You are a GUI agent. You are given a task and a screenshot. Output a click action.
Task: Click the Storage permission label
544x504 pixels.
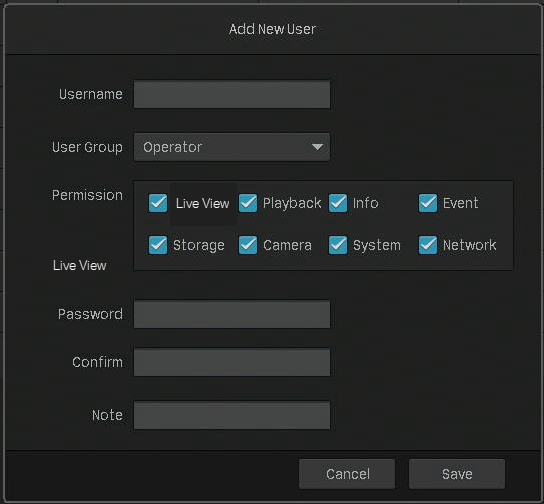(199, 246)
